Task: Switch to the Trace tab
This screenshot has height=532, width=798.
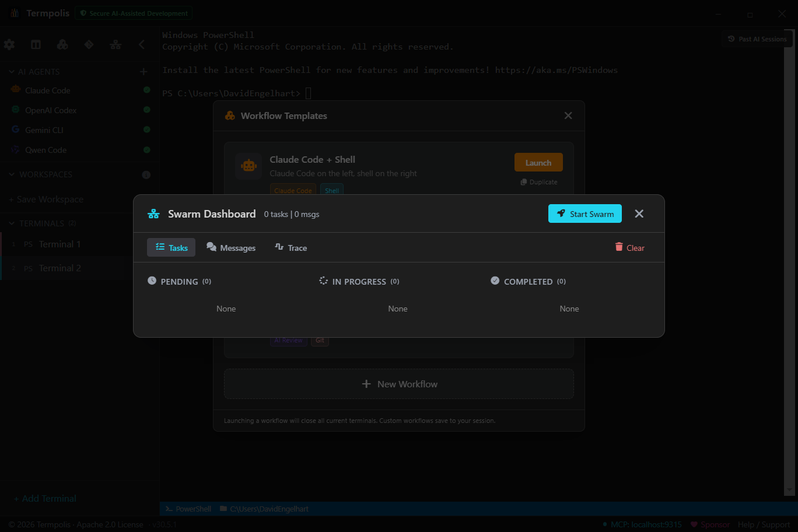Action: 291,247
